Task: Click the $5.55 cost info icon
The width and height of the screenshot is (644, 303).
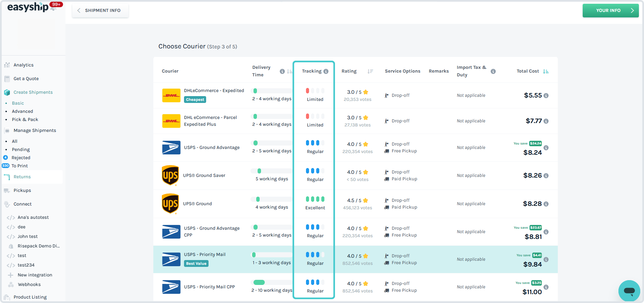Action: point(546,95)
